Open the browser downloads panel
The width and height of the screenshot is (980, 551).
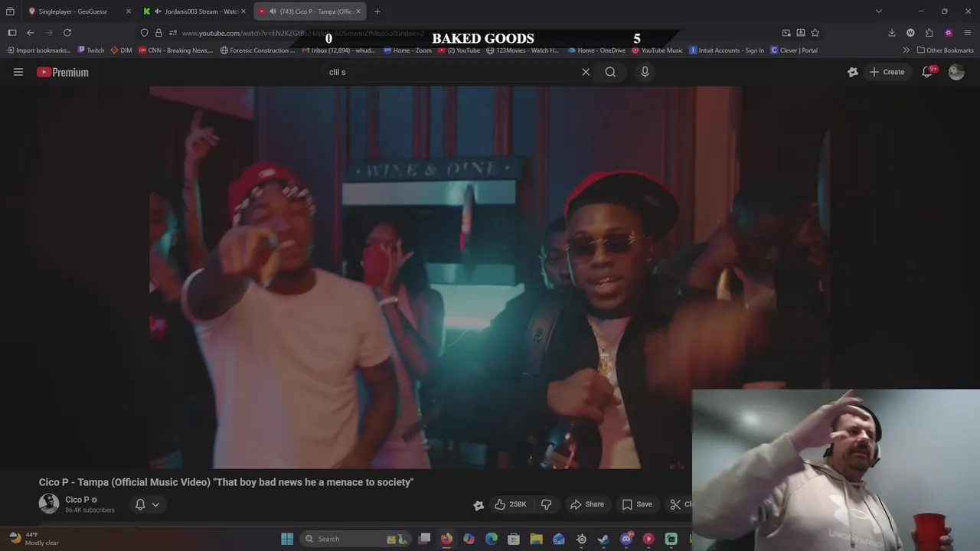(892, 33)
